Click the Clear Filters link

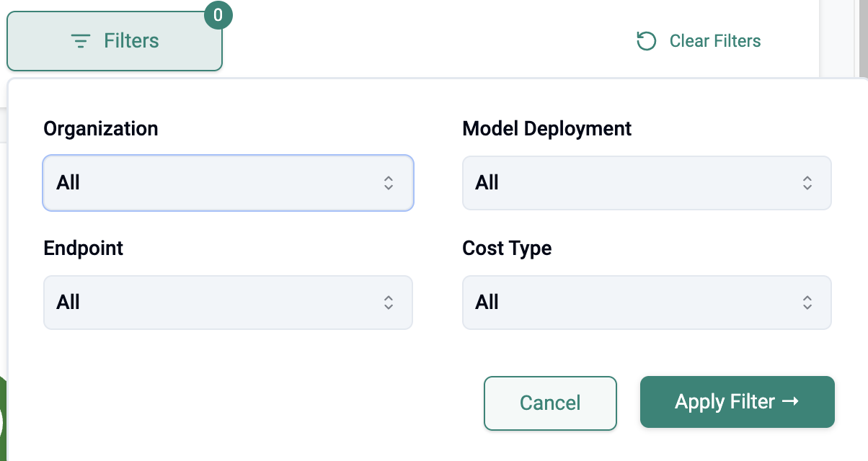(714, 41)
